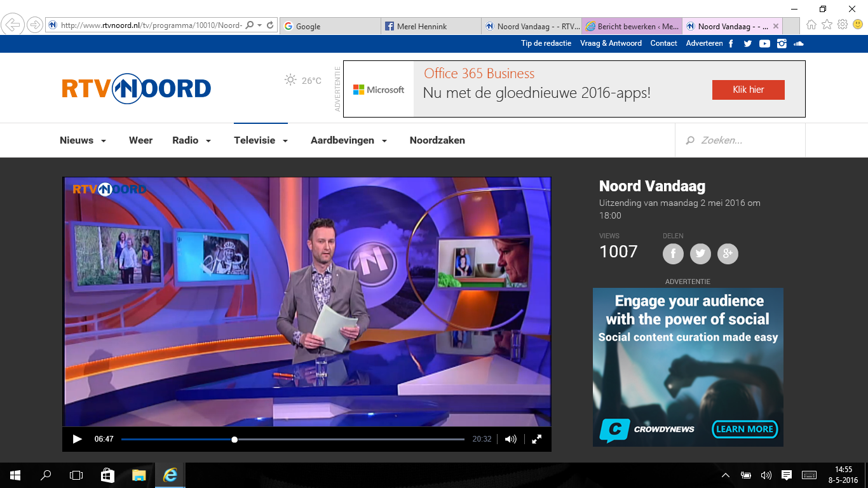
Task: Open RTV Noord SoundCloud icon
Action: (x=799, y=44)
